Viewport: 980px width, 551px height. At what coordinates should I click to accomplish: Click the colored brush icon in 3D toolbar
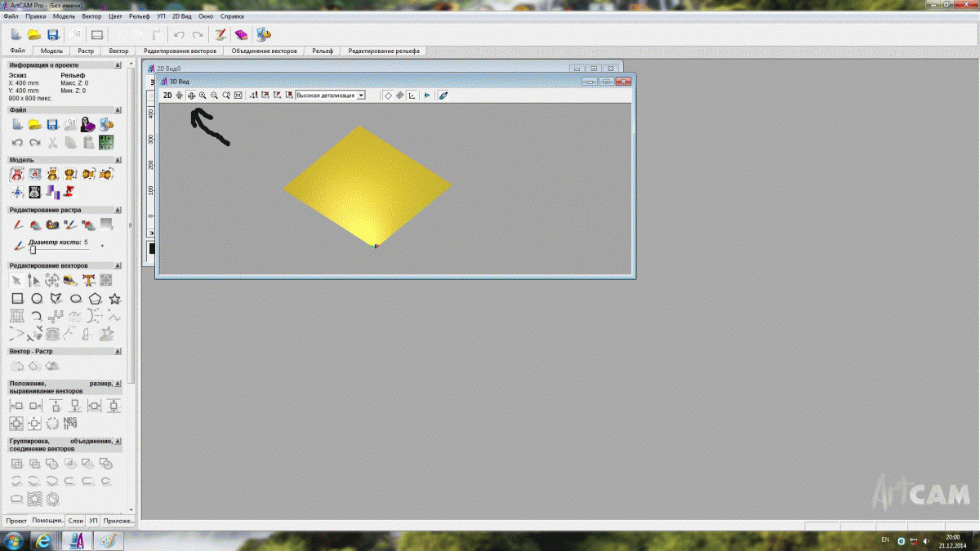coord(443,96)
